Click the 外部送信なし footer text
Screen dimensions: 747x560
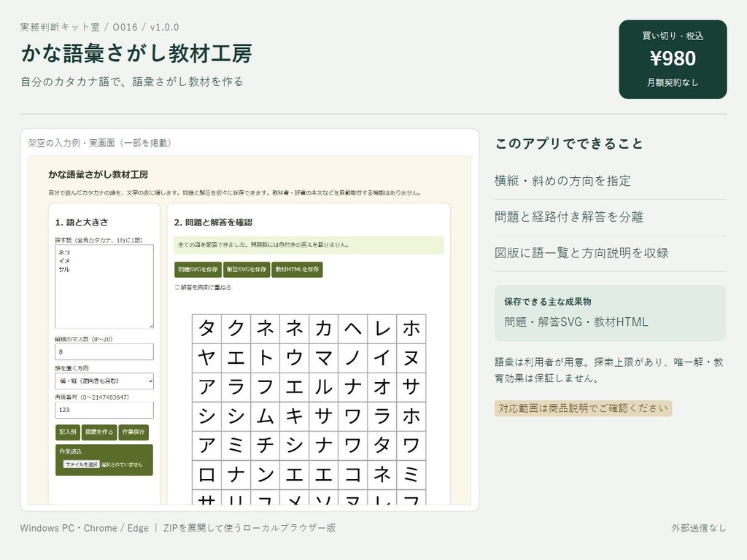coord(699,528)
